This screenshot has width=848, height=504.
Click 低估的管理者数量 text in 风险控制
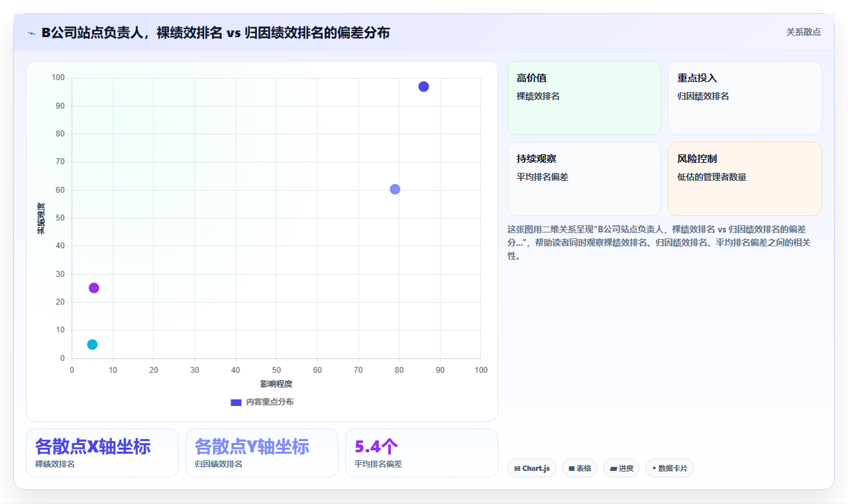(712, 177)
